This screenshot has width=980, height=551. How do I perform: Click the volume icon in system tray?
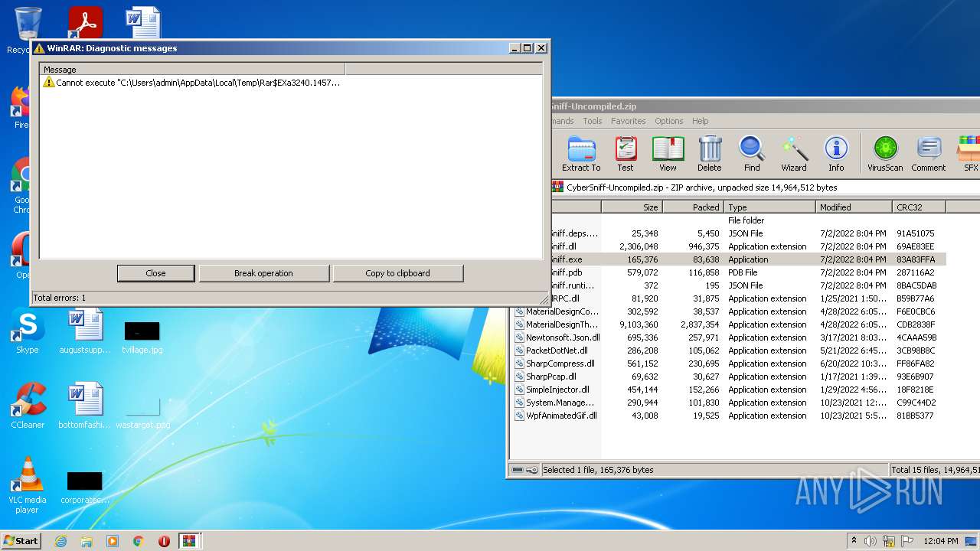pos(871,541)
